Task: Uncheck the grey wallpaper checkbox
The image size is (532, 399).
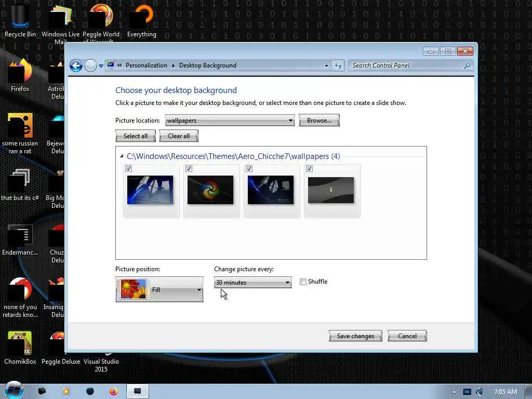Action: point(309,169)
